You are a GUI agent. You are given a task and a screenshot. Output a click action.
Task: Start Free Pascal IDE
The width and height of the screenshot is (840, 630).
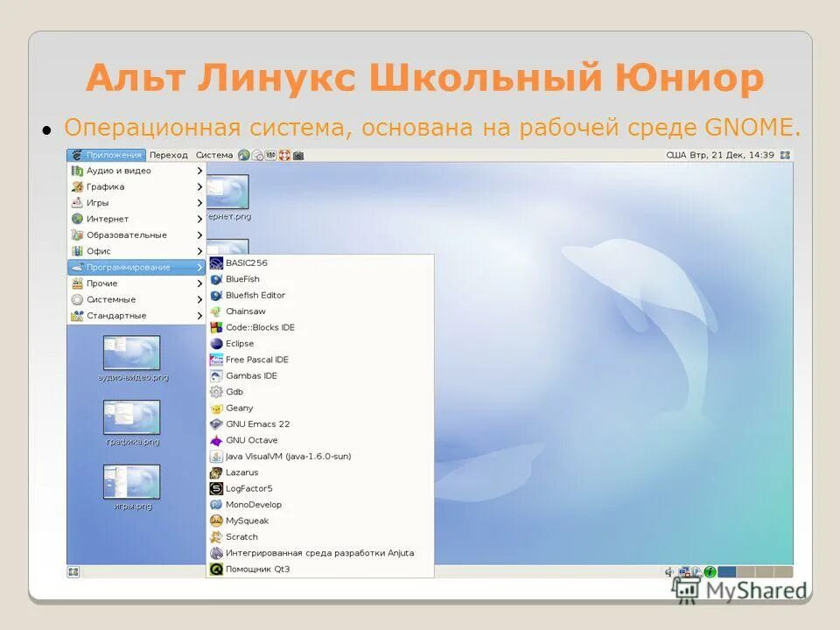tap(320, 360)
